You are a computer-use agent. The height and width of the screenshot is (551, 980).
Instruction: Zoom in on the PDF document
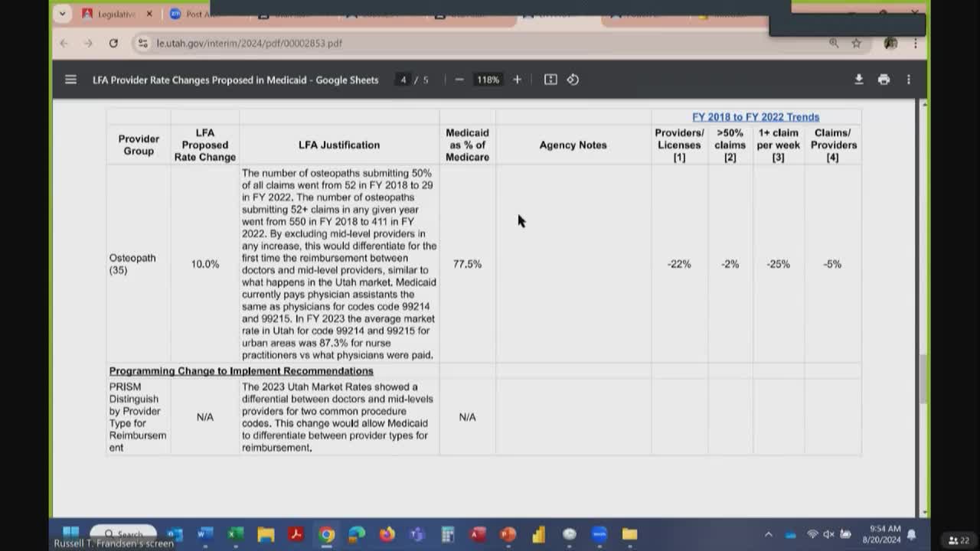[x=517, y=80]
